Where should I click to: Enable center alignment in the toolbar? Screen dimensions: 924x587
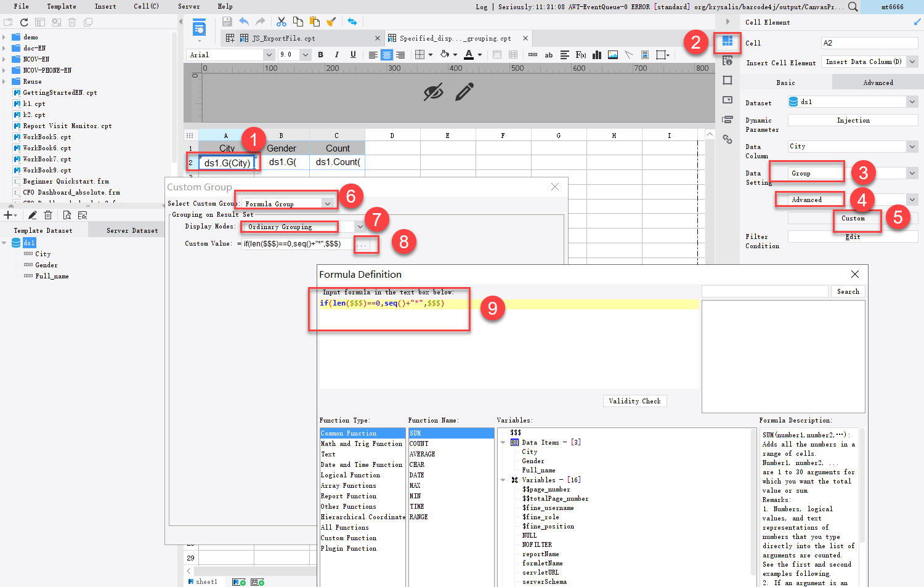386,54
